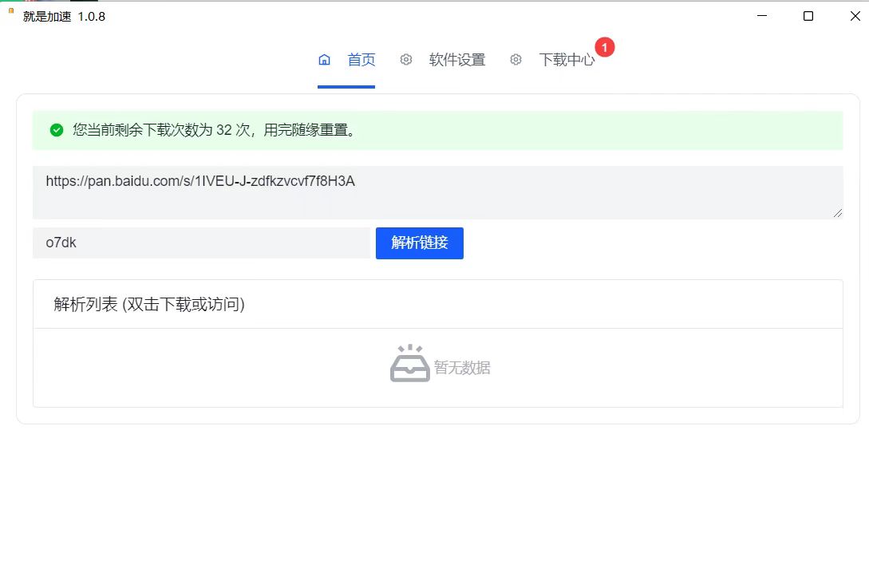Minimize the 就是加速 window
869x588 pixels.
762,16
